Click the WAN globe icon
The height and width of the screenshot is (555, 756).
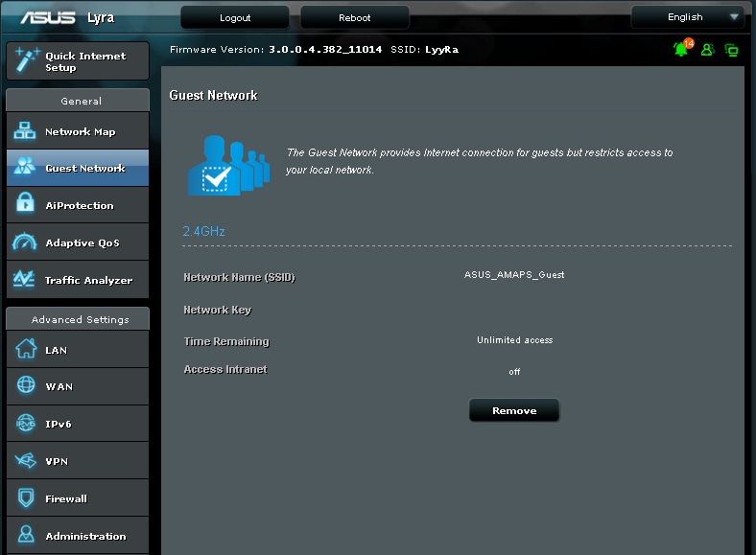tap(26, 386)
